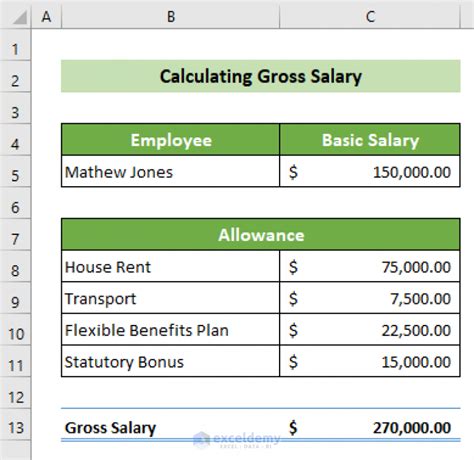Viewport: 474px width, 460px height.
Task: Click the 'Allowance' header cell
Action: pos(261,235)
